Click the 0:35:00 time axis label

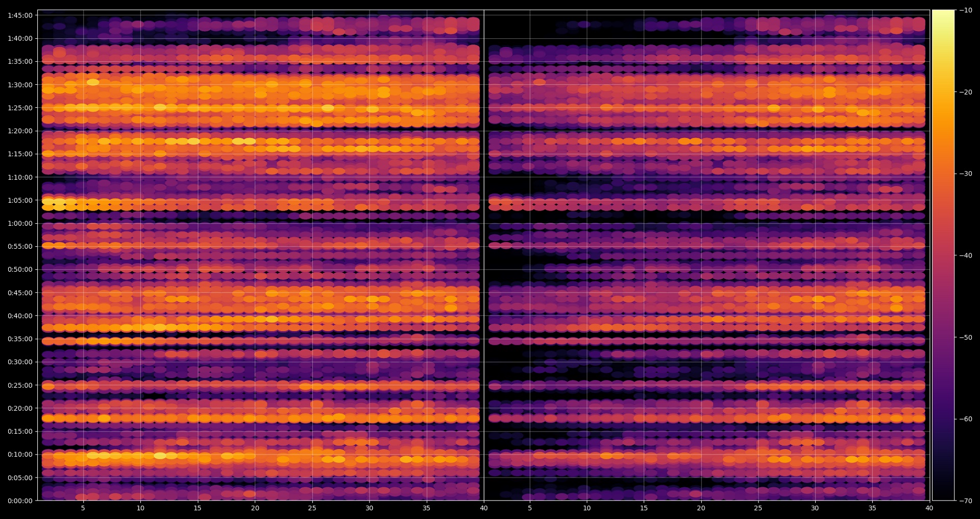(x=20, y=339)
